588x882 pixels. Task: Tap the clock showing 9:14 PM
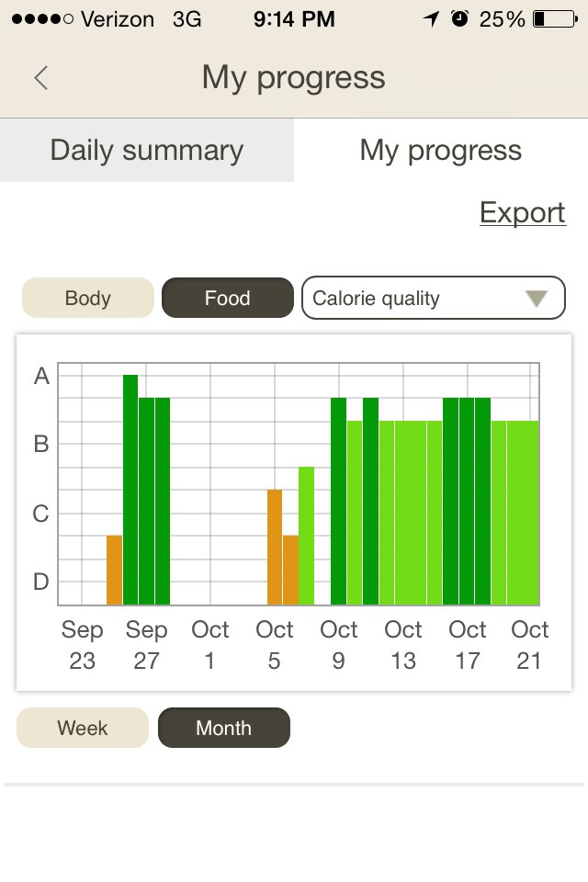click(293, 18)
